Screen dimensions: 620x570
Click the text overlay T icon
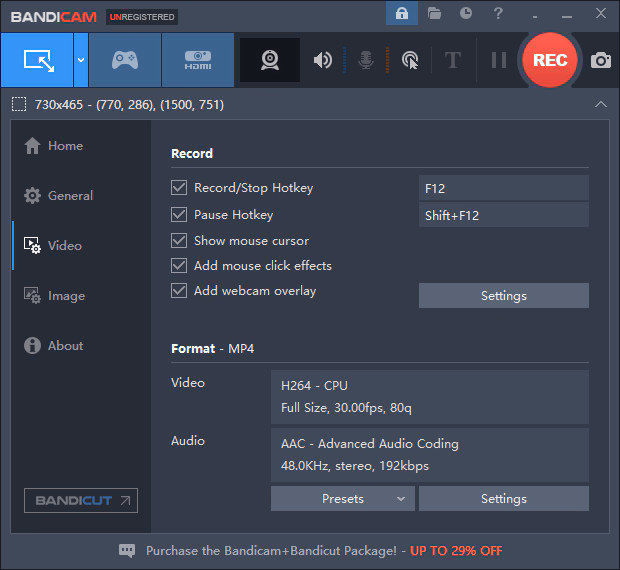[453, 60]
